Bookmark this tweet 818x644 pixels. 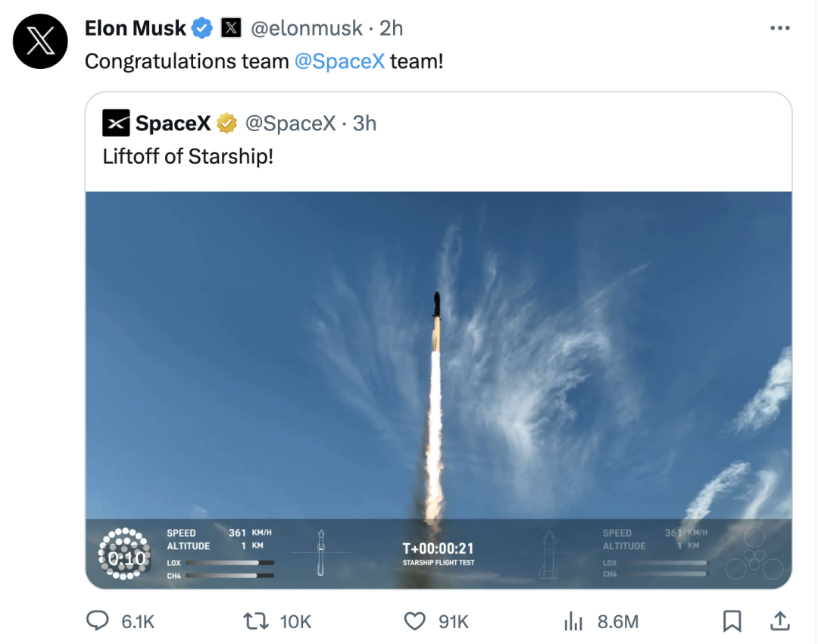pos(732,621)
